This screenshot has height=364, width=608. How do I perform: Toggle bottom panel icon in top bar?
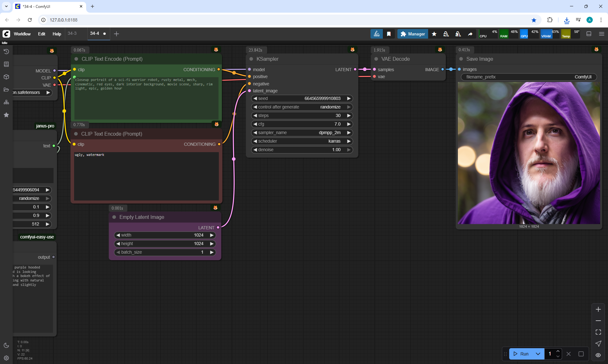click(x=589, y=34)
